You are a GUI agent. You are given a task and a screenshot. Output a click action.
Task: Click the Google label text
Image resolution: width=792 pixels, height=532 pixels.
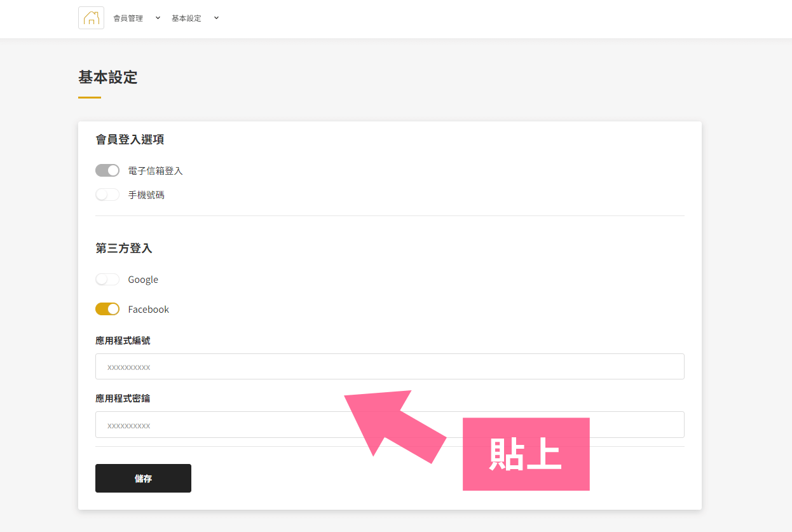[143, 280]
